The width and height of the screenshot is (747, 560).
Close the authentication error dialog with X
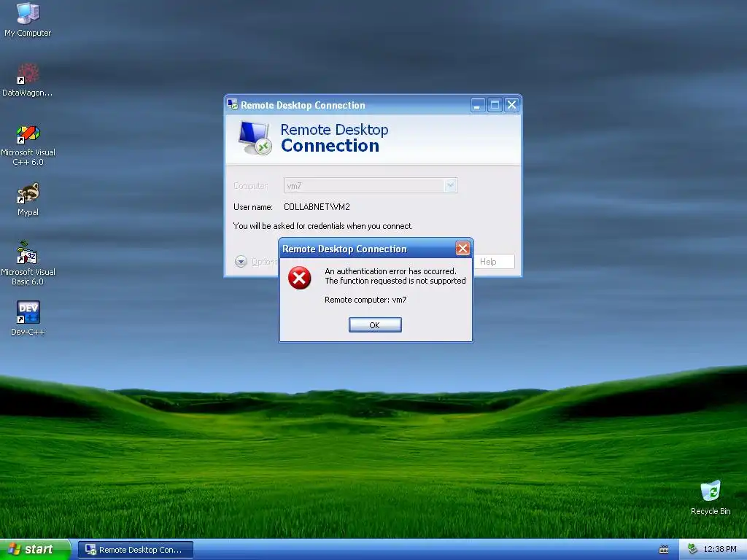[462, 248]
